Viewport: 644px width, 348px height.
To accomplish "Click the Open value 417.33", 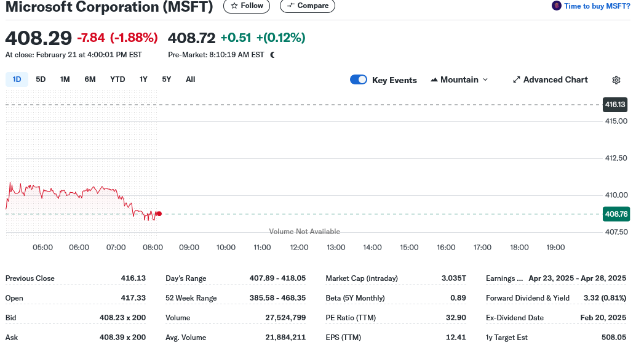I will [133, 298].
